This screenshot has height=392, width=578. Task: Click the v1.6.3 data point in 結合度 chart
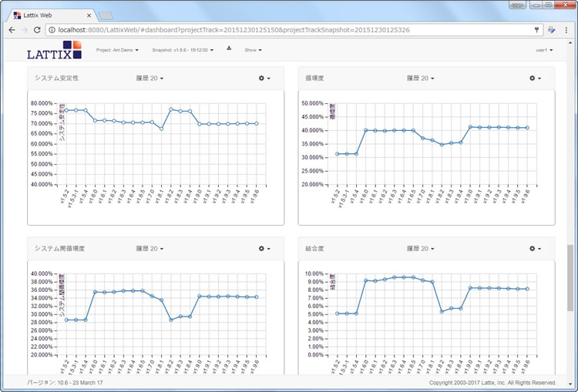[x=394, y=277]
